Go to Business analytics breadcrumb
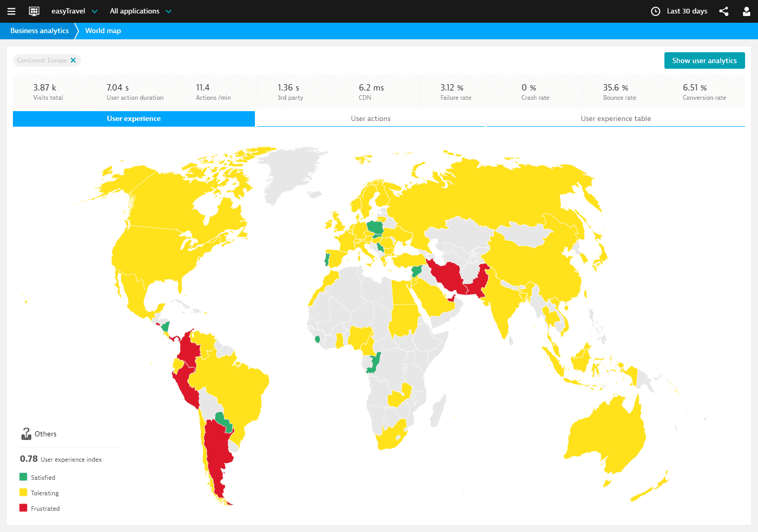 point(39,31)
